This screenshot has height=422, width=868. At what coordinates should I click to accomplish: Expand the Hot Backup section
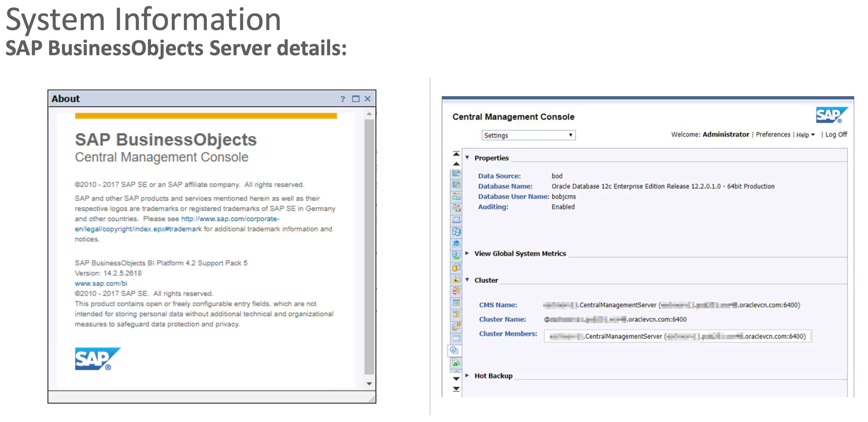click(467, 375)
